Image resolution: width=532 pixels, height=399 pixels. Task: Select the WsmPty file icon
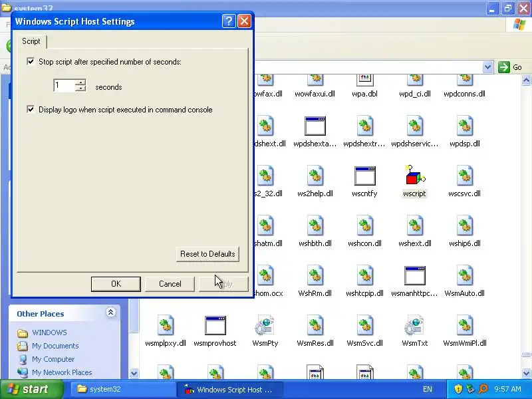[265, 325]
